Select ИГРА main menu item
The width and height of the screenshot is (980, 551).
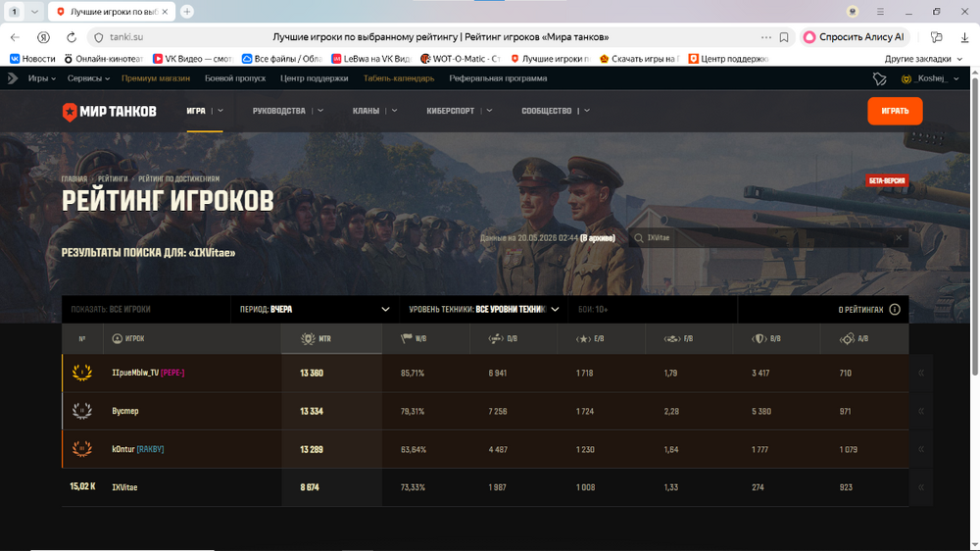pos(196,111)
